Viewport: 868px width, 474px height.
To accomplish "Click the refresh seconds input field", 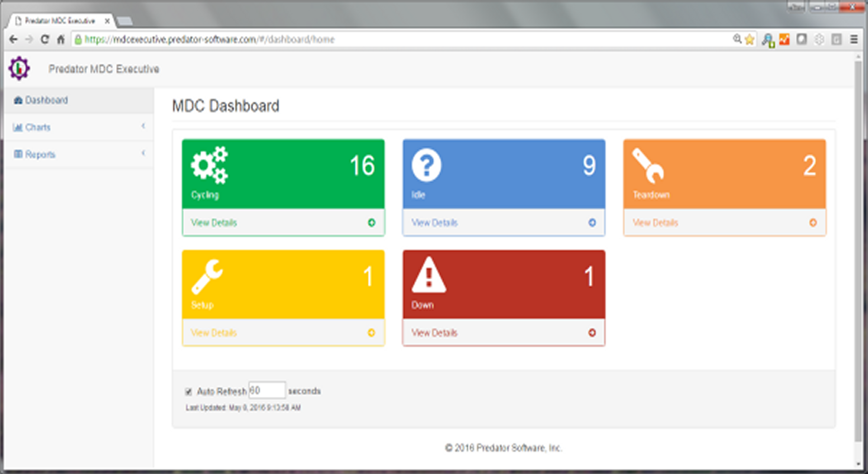I will (x=267, y=390).
